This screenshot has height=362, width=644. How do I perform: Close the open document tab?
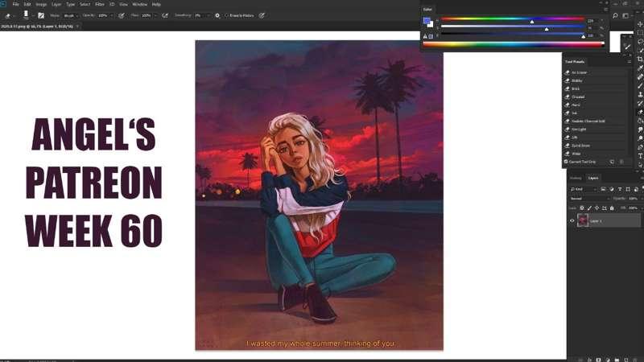click(77, 27)
